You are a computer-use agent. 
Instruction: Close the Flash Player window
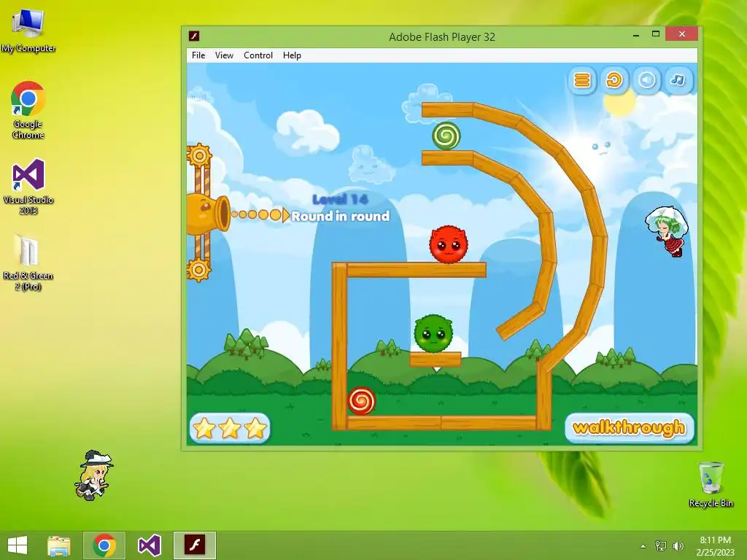point(682,34)
